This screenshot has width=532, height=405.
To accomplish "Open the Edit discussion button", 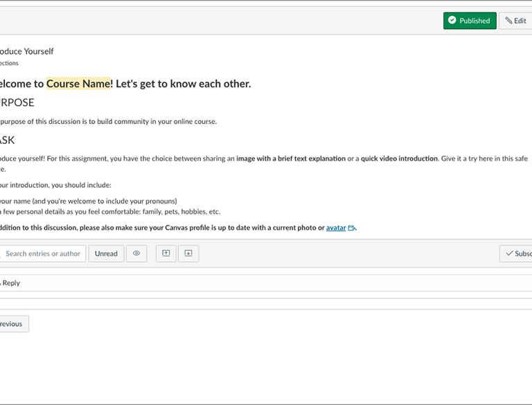I will tap(515, 21).
